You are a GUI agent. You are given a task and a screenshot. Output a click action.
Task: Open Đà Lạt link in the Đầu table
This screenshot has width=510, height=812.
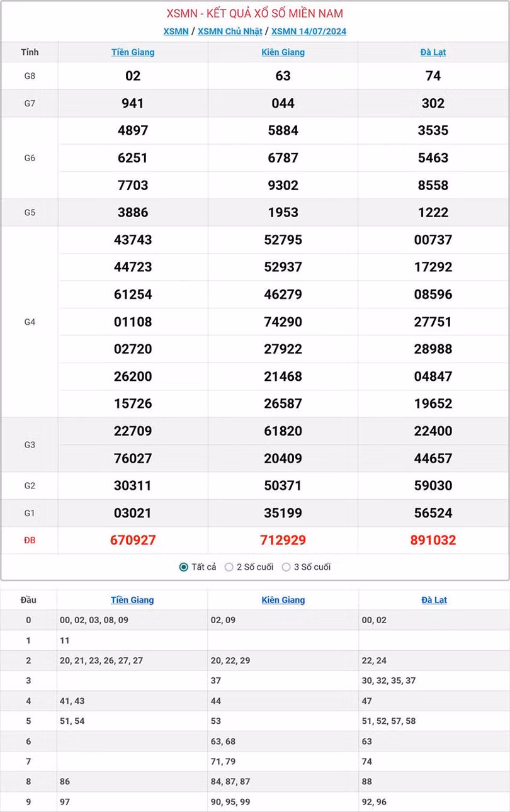[x=434, y=600]
